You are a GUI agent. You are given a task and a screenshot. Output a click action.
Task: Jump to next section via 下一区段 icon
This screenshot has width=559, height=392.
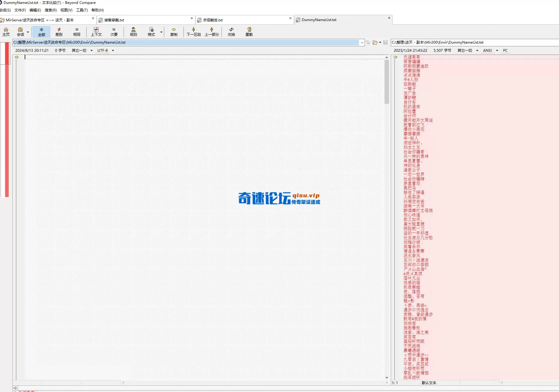tap(193, 31)
